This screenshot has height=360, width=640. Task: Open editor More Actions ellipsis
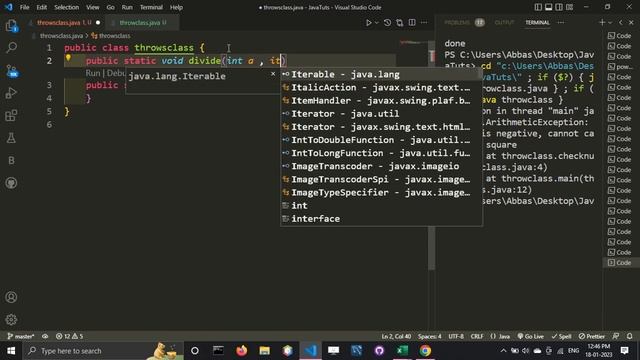click(424, 23)
